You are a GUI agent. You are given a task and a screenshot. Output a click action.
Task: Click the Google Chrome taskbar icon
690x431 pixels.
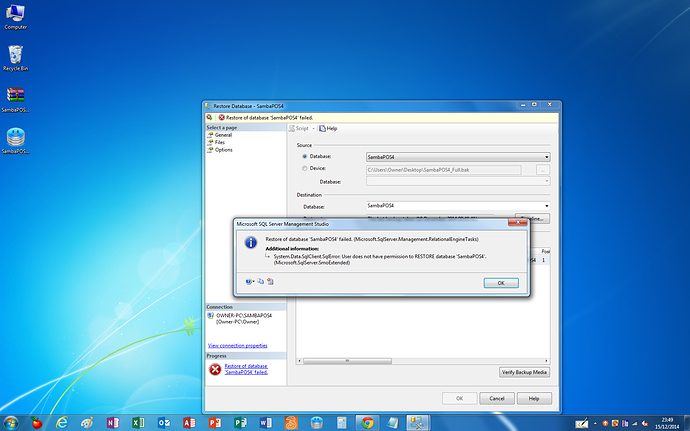tap(367, 422)
